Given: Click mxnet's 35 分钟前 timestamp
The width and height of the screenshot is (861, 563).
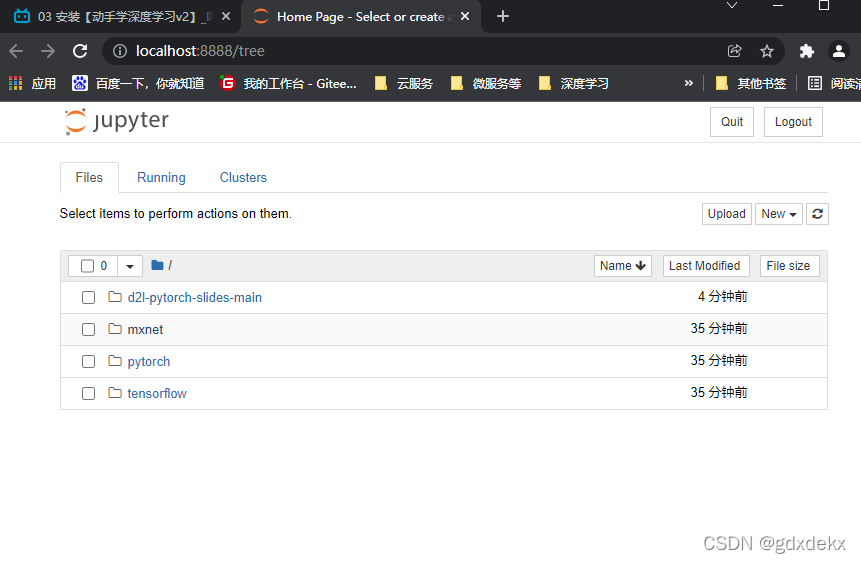Looking at the screenshot, I should (719, 328).
